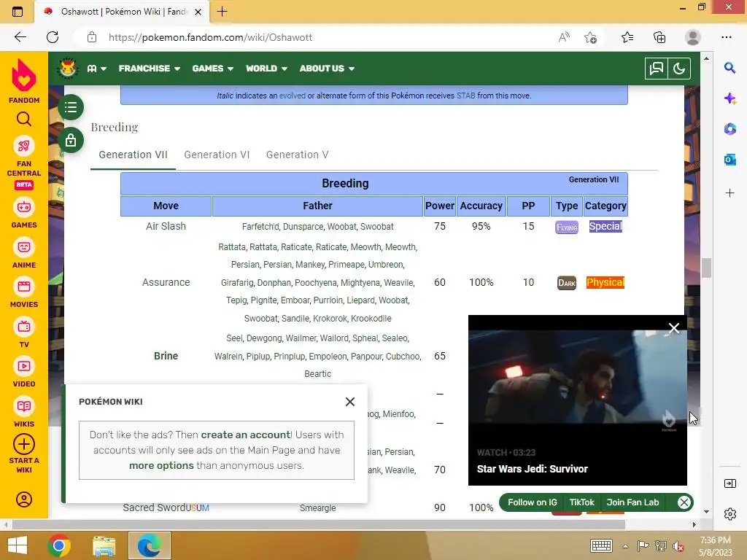This screenshot has width=747, height=560.
Task: Click the Flying type badge
Action: pyautogui.click(x=566, y=227)
